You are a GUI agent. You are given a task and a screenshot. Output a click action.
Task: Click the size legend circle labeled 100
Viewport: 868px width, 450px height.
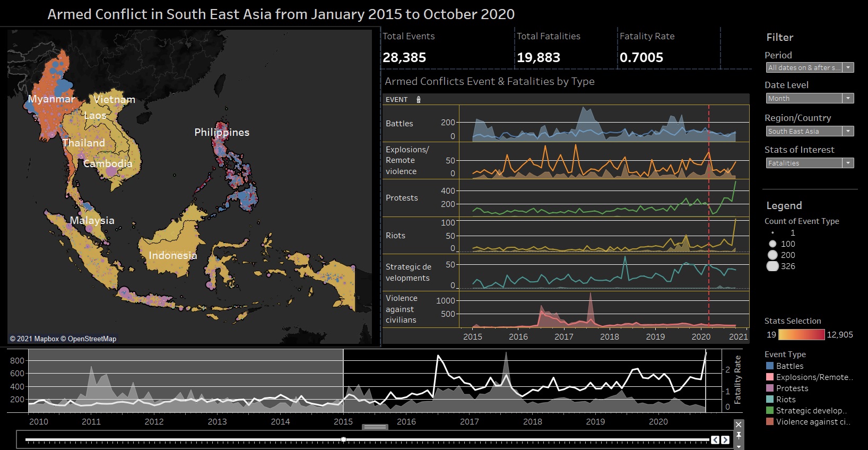pyautogui.click(x=772, y=244)
